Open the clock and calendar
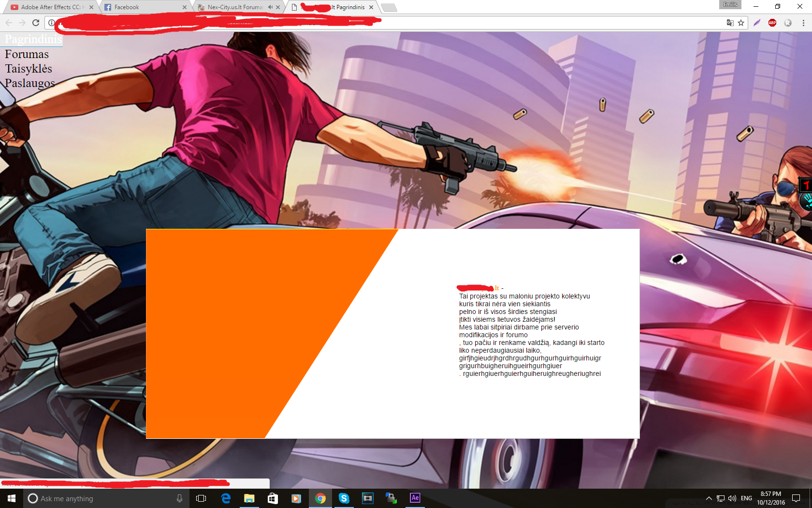The image size is (812, 508). point(771,498)
